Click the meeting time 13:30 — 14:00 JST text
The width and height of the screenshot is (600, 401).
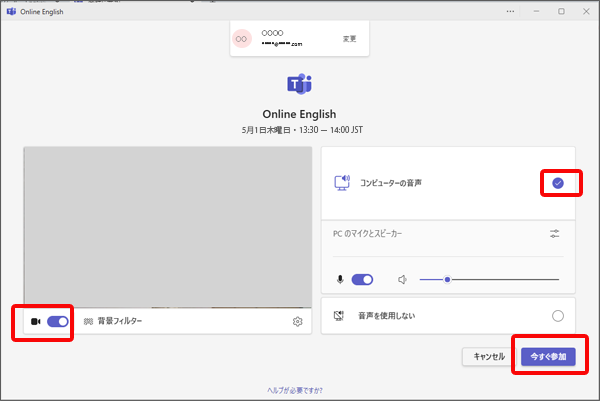click(x=331, y=130)
